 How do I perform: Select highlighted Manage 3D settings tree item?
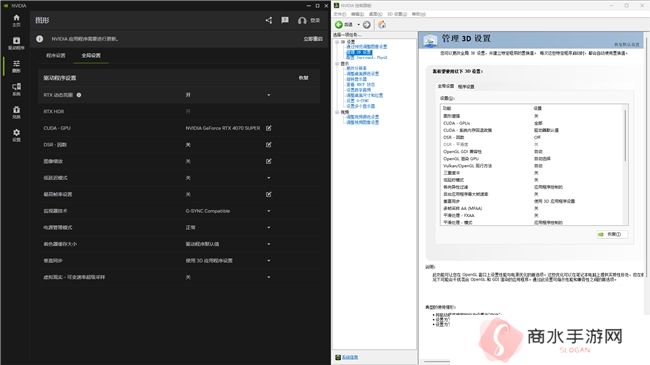point(359,53)
